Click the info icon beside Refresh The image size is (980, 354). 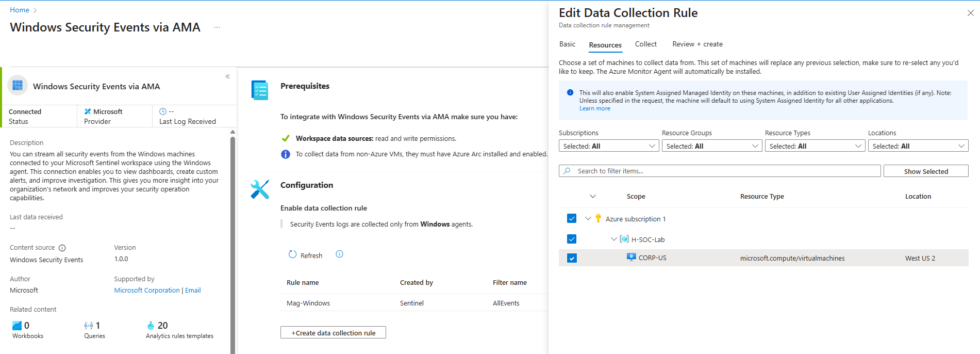(x=339, y=254)
